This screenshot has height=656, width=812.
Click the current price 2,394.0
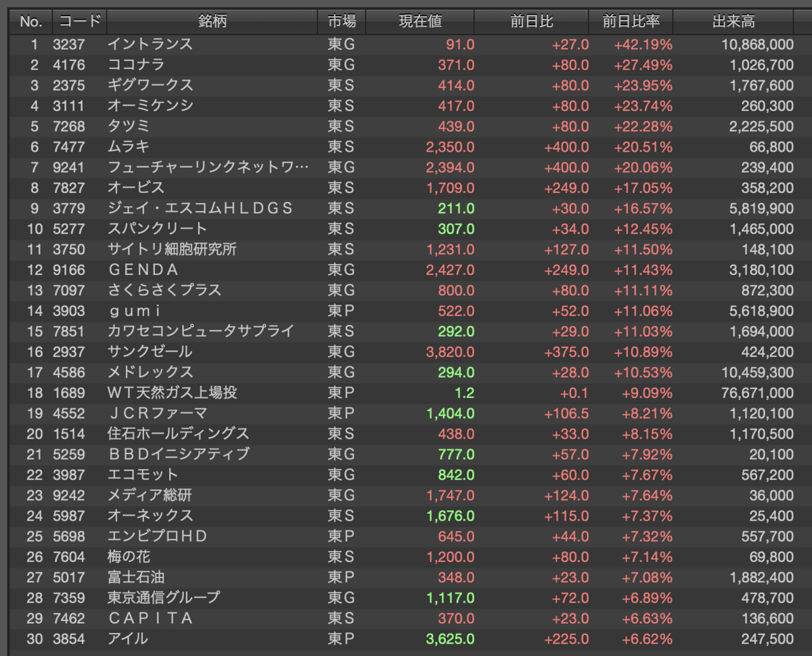(x=451, y=167)
